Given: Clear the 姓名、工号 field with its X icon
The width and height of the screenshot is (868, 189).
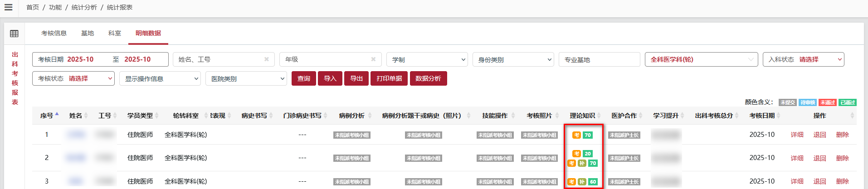Looking at the screenshot, I should (x=267, y=59).
